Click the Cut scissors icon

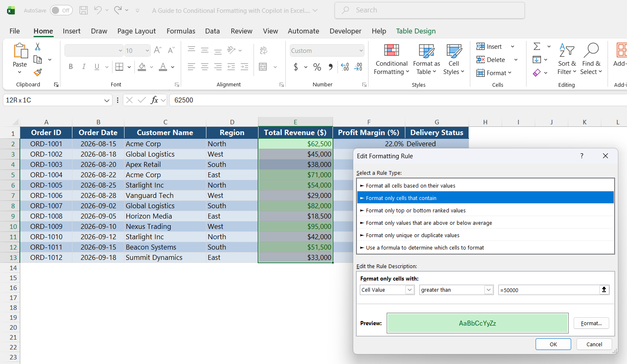38,47
